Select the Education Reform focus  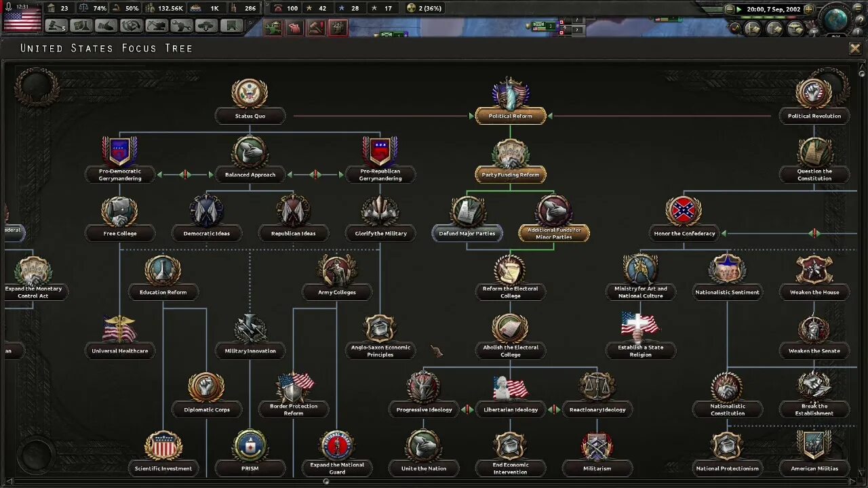coord(163,292)
